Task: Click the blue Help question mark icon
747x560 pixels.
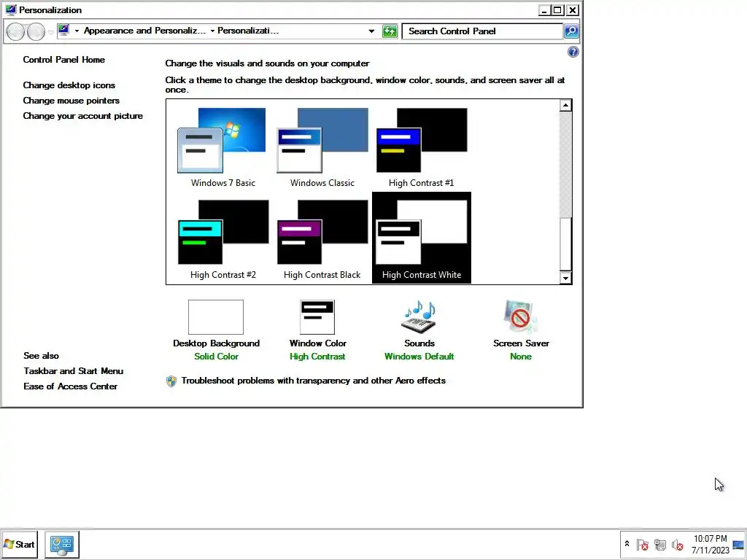Action: tap(573, 52)
